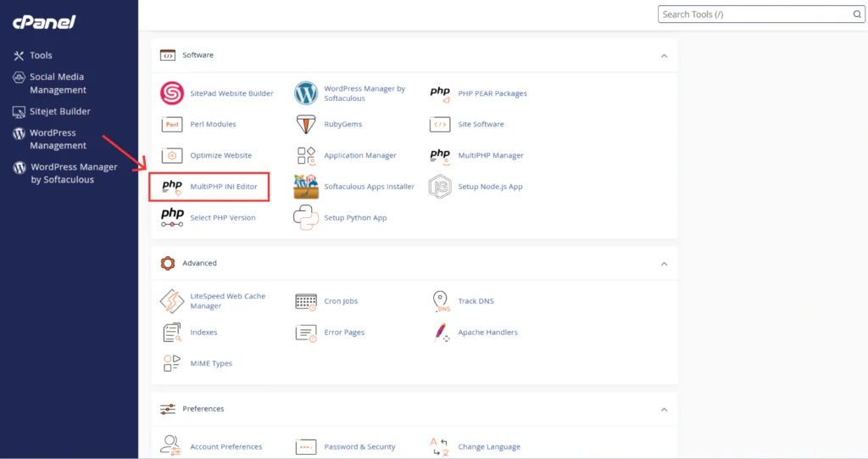
Task: Collapse the Advanced section chevron
Action: click(664, 263)
